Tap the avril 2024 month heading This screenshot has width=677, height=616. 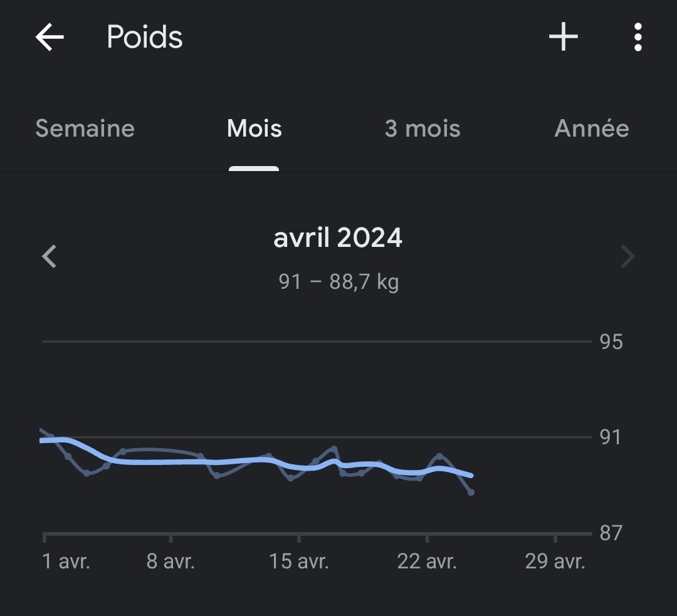point(338,238)
